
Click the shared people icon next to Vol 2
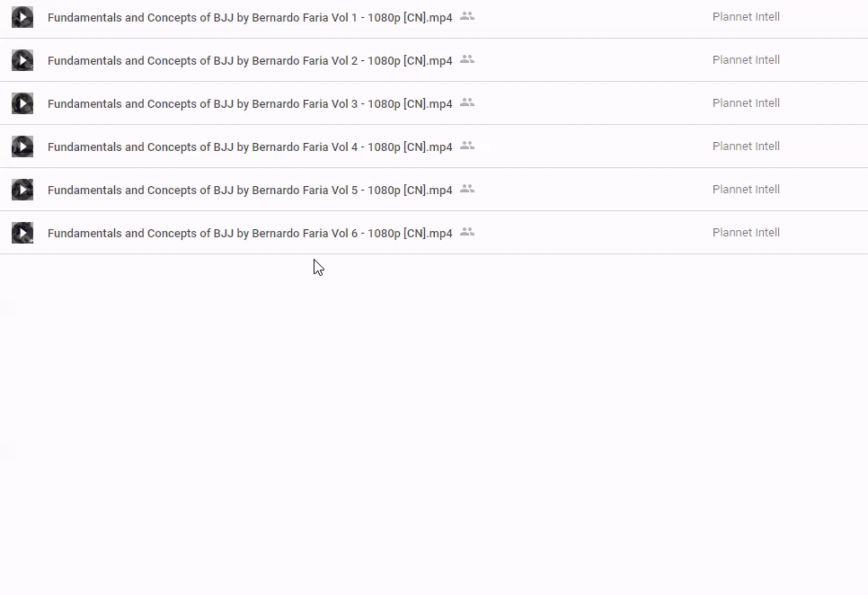[x=467, y=59]
